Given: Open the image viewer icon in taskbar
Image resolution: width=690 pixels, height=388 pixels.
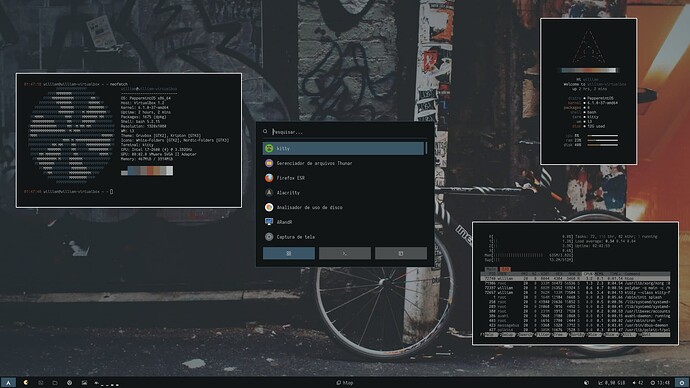Looking at the screenshot, I should coord(84,383).
